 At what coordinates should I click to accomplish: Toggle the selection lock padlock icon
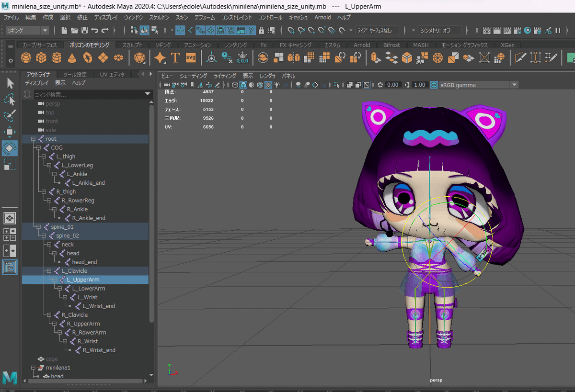(261, 30)
